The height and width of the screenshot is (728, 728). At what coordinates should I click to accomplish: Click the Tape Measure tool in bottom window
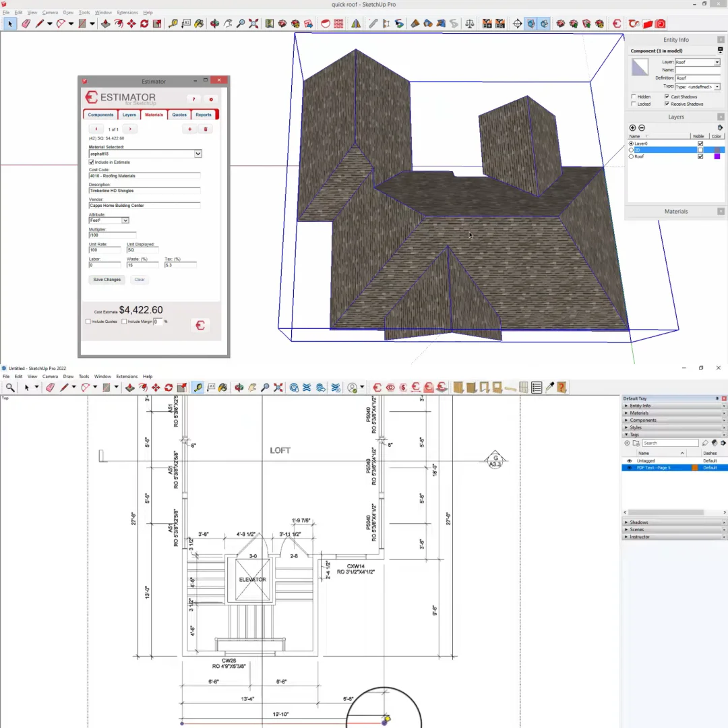click(x=198, y=388)
